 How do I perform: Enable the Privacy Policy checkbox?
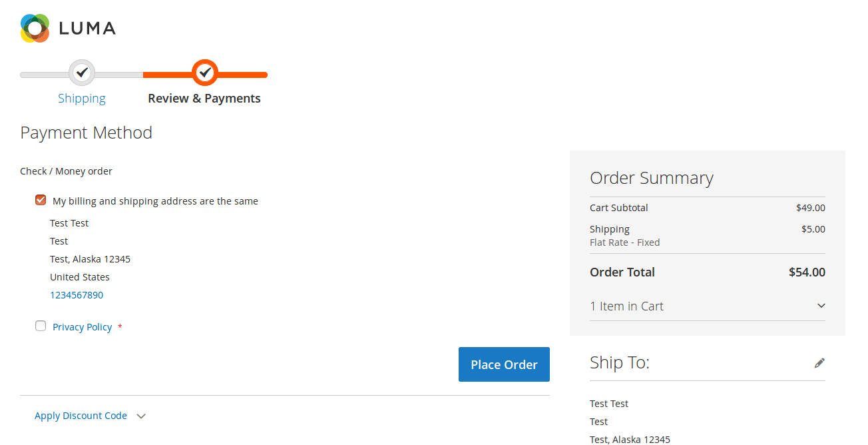click(x=41, y=326)
